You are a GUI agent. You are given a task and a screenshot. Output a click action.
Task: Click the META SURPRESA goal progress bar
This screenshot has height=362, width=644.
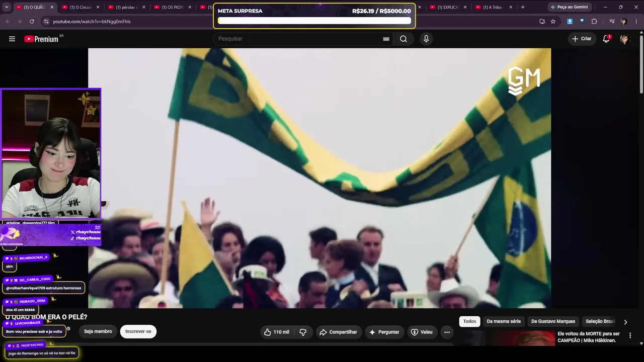tap(314, 21)
